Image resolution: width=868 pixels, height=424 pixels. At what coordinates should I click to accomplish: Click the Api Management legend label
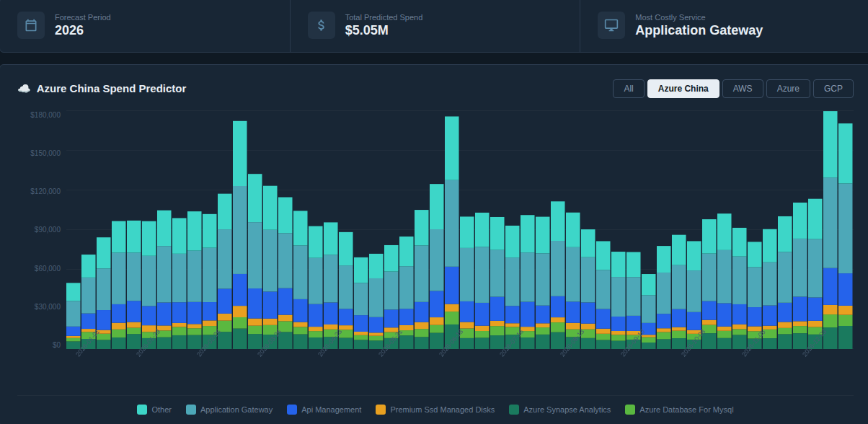tap(331, 410)
